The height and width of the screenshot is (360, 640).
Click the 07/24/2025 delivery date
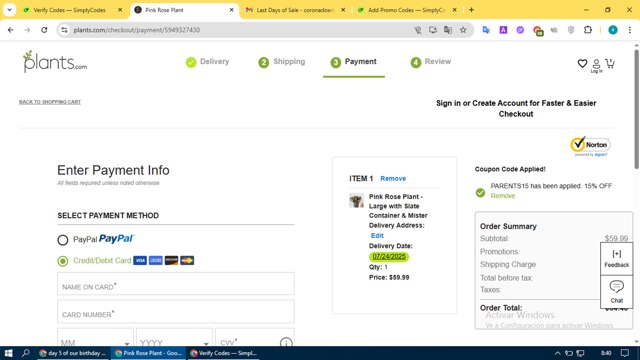coord(389,256)
